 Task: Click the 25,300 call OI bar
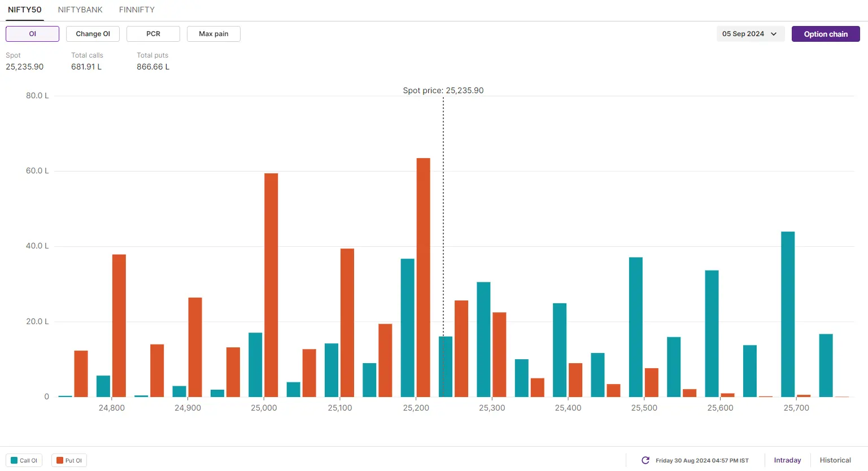tap(483, 339)
